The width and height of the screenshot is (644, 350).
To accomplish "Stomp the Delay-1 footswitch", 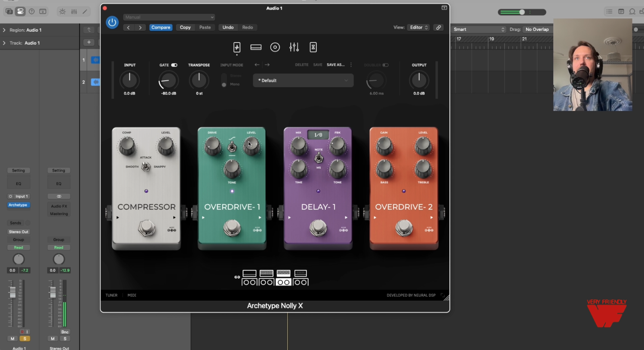I will [318, 228].
